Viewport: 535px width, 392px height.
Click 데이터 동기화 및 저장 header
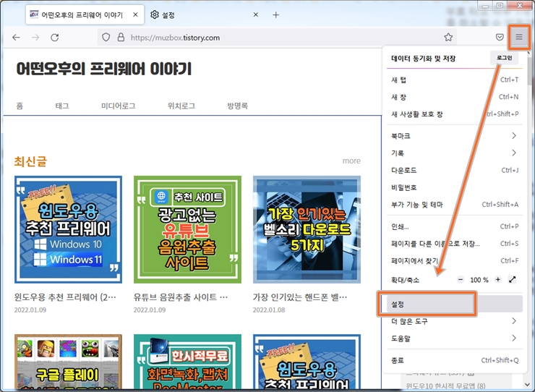pyautogui.click(x=423, y=59)
